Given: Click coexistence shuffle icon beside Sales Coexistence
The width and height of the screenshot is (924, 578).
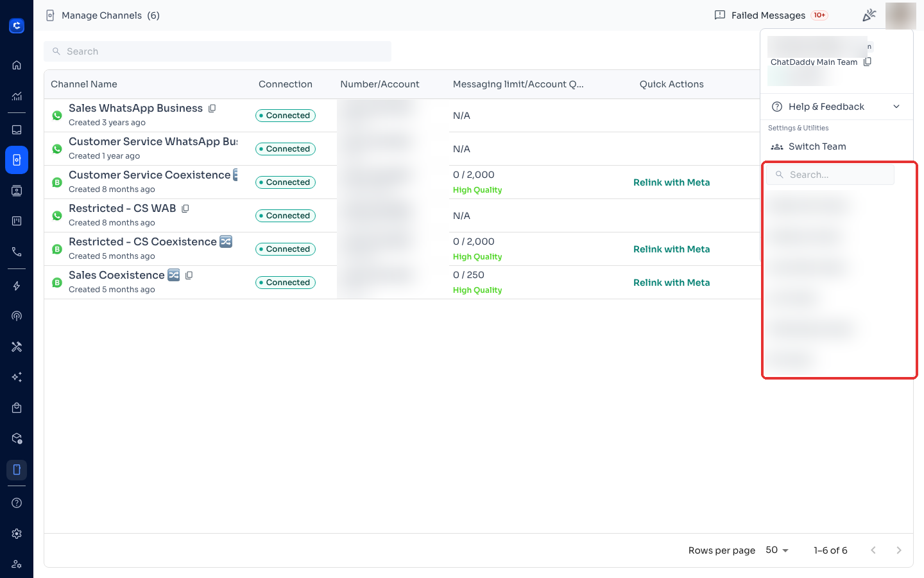Looking at the screenshot, I should 174,275.
